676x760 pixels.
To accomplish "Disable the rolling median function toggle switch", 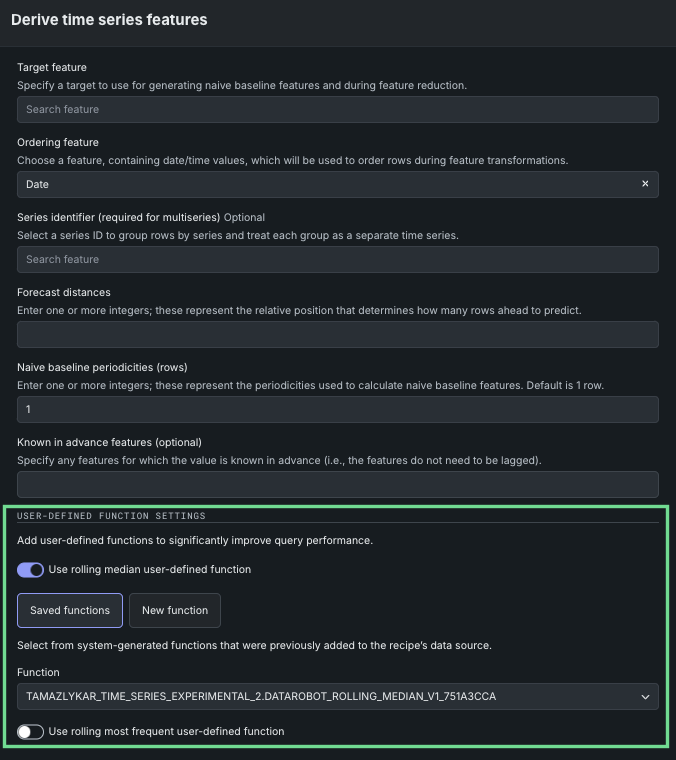I will point(31,570).
